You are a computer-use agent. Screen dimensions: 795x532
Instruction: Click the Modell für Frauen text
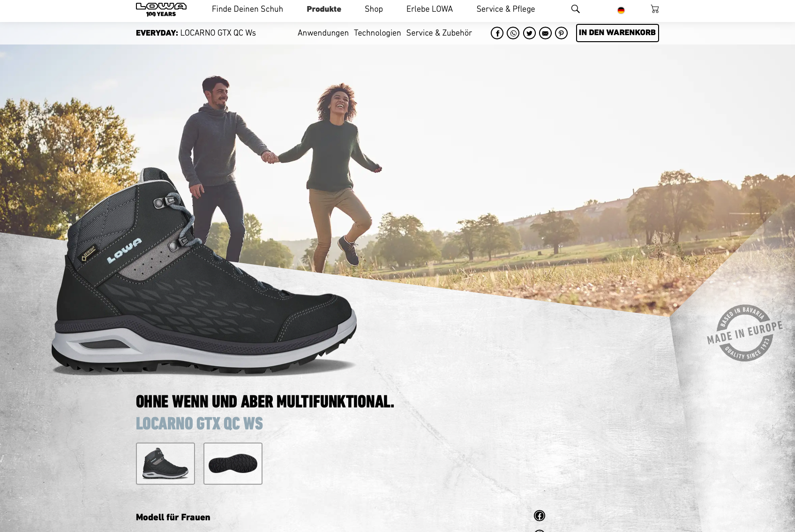click(x=173, y=517)
